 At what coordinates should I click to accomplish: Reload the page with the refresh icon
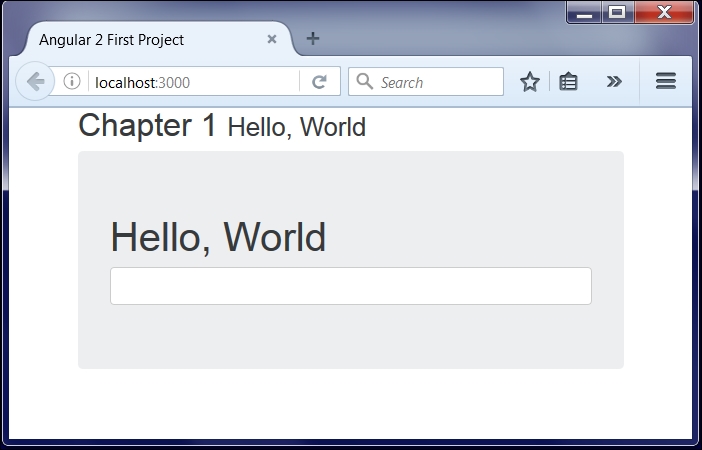(x=319, y=81)
